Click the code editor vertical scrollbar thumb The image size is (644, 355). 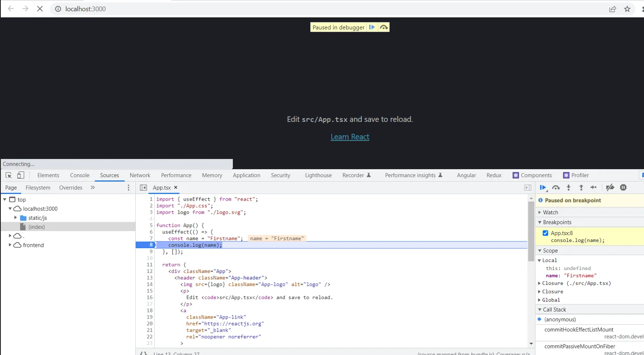[531, 231]
